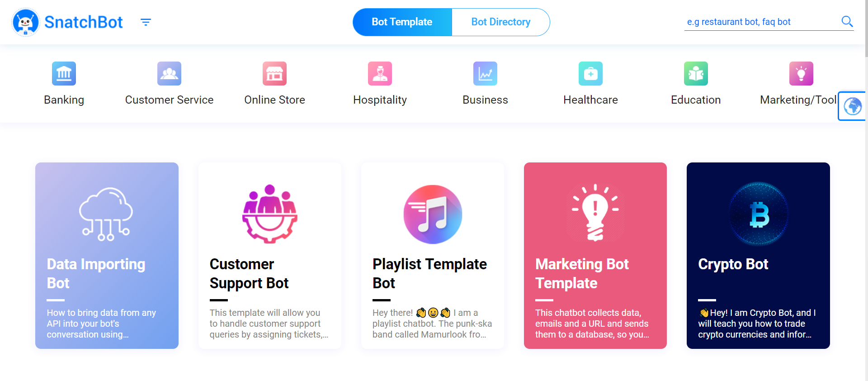Switch to the Bot Directory tab
This screenshot has height=381, width=868.
click(501, 22)
